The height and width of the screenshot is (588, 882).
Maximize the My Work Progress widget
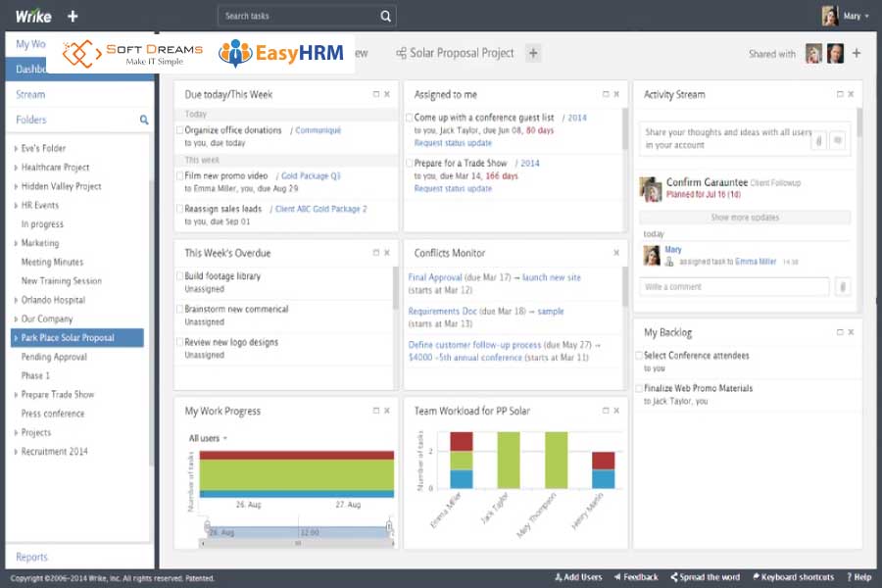tap(376, 411)
